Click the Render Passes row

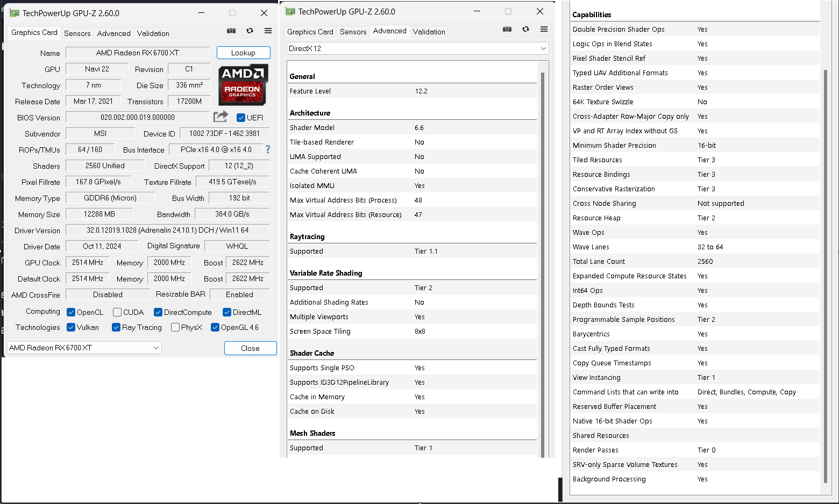pyautogui.click(x=695, y=450)
